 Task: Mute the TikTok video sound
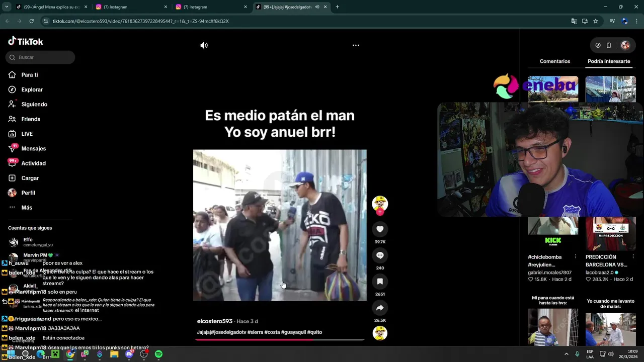point(204,45)
